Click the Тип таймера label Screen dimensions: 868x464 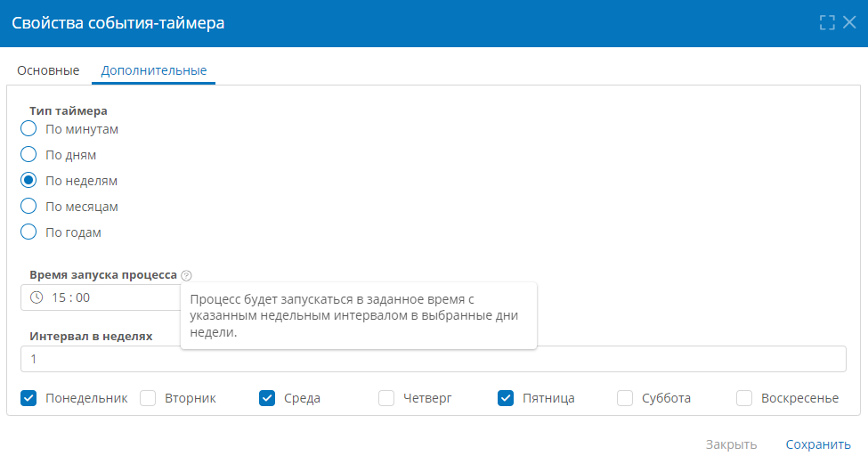point(69,110)
